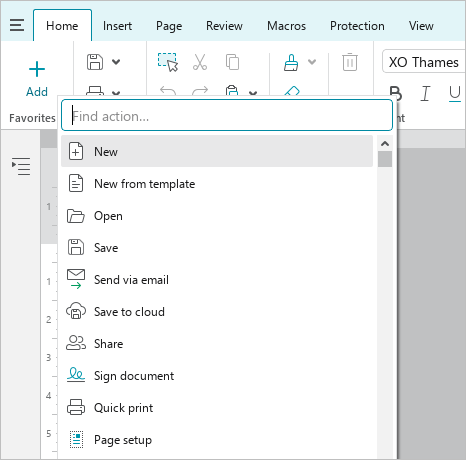Screen dimensions: 466x460
Task: Open the Protection tab
Action: [357, 26]
